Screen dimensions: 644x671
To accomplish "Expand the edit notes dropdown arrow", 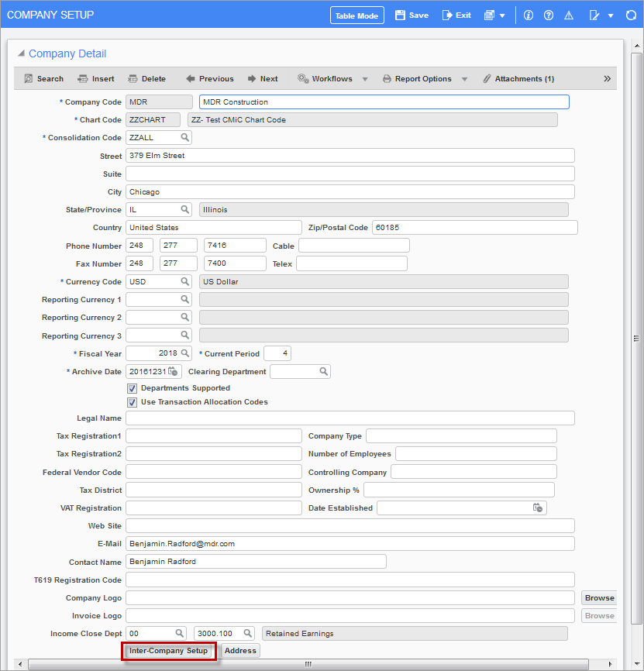I will tap(611, 15).
